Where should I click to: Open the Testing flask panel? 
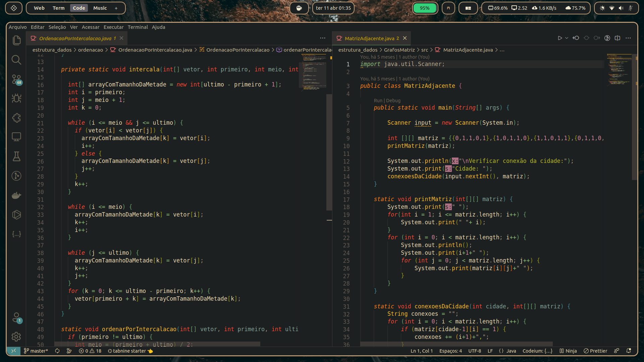[16, 156]
